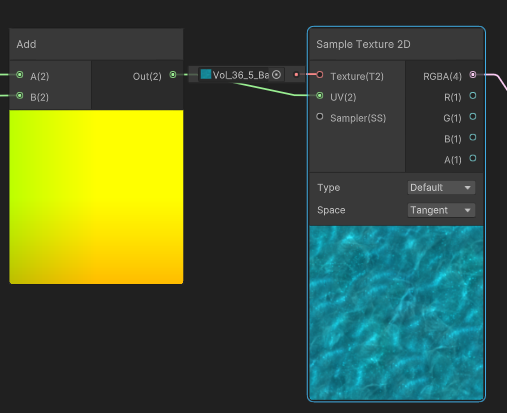Click the teal texture thumbnail icon in texture field
Screen dimensions: 507x413
point(206,74)
